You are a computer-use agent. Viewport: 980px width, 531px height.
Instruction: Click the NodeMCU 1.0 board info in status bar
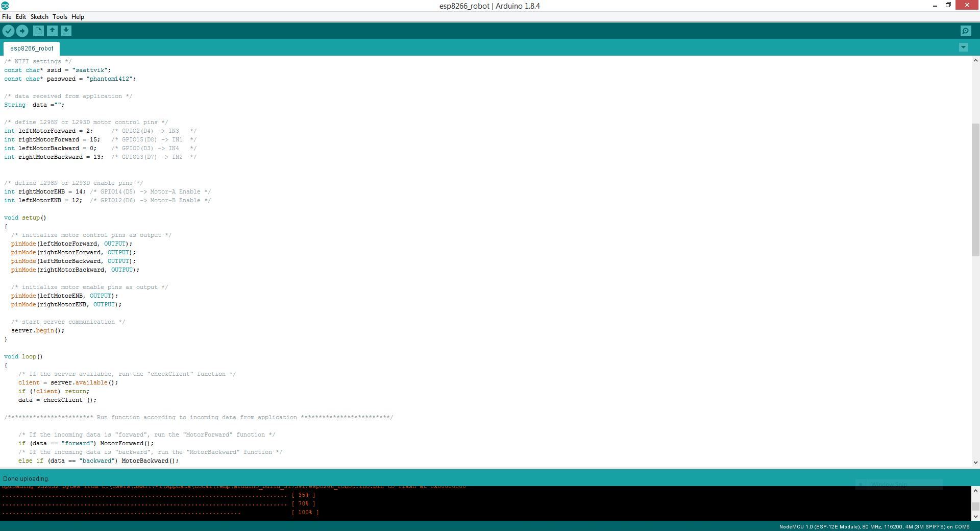pyautogui.click(x=874, y=526)
